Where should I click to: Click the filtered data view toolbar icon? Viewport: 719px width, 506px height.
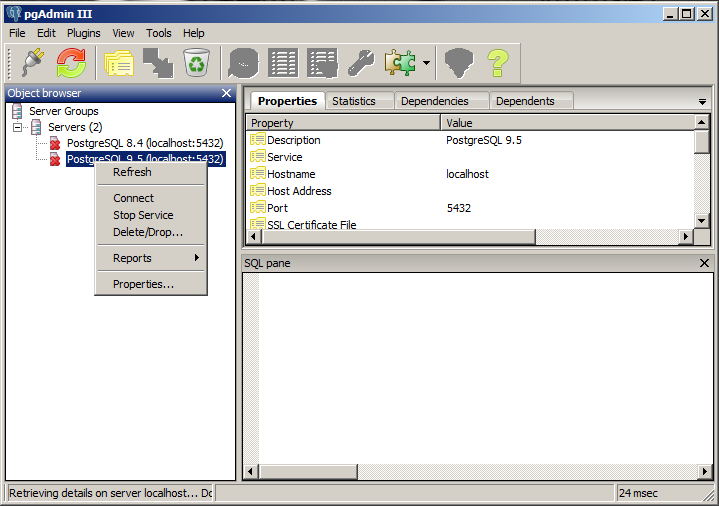[x=322, y=63]
